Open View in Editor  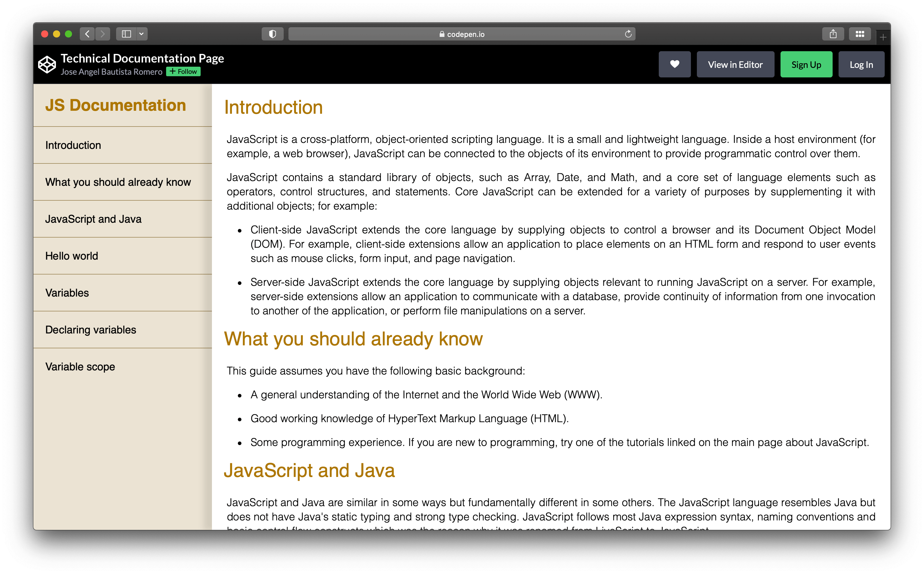(x=735, y=65)
